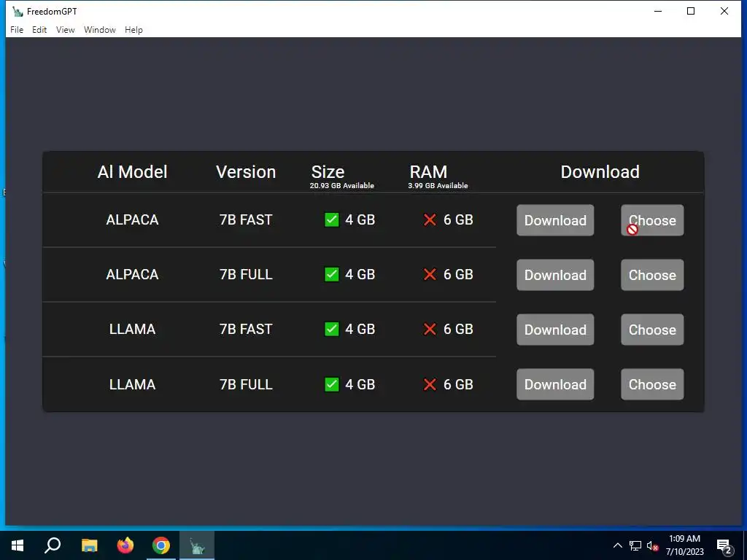Open the notification center icon

[x=724, y=547]
